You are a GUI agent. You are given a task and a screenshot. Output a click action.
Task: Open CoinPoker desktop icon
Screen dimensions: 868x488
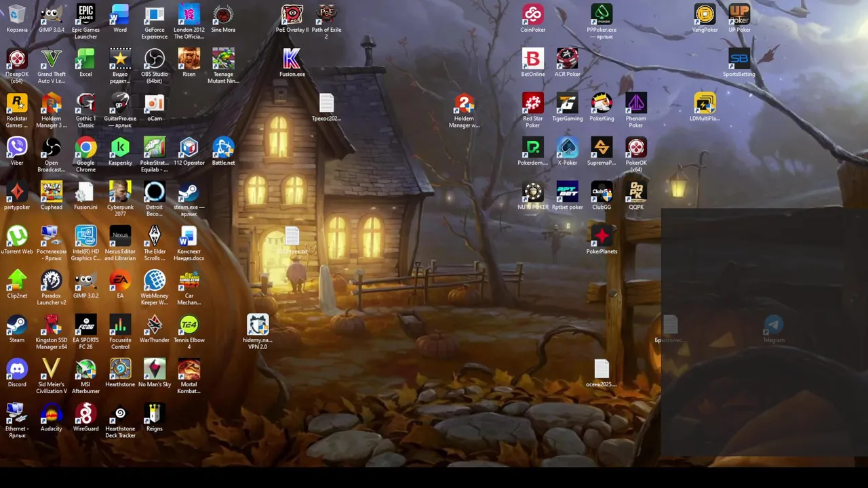pos(533,18)
